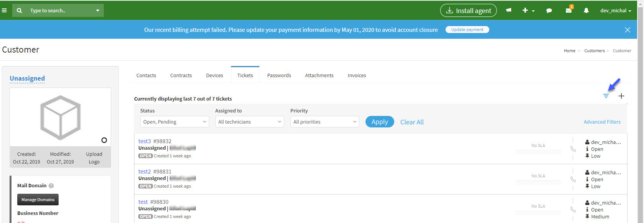Click ticket number #98832
The width and height of the screenshot is (644, 223).
click(x=162, y=141)
